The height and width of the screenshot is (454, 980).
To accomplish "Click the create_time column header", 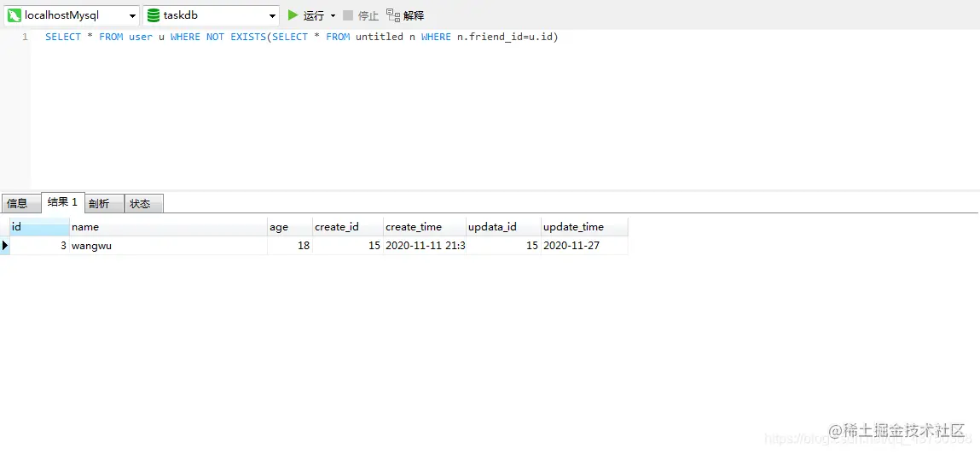I will click(425, 227).
